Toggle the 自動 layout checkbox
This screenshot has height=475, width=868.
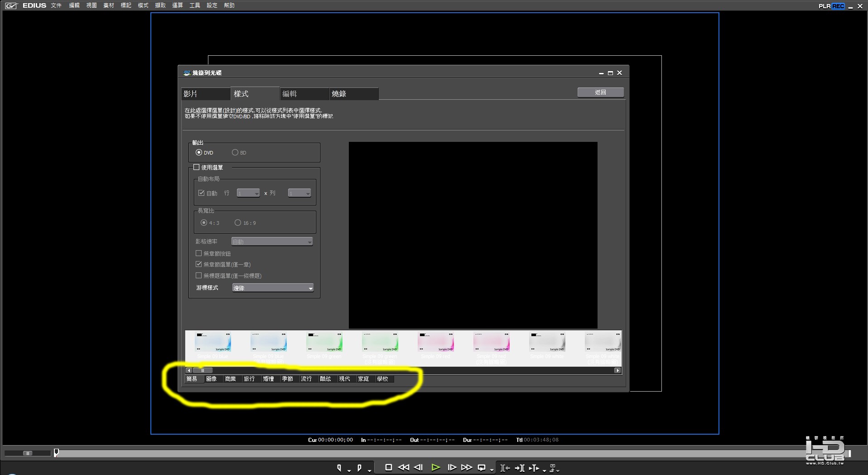[202, 193]
